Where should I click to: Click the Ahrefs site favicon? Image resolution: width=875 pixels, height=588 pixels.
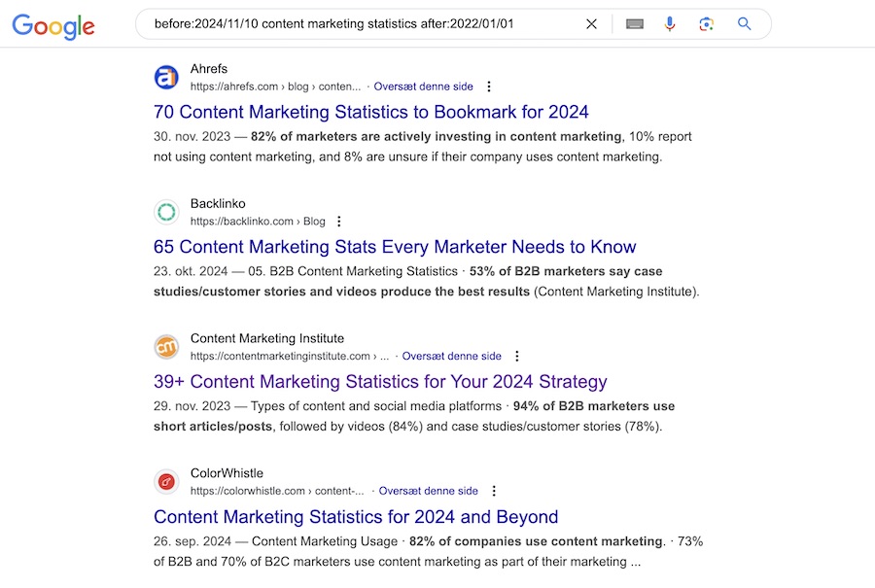pos(166,77)
